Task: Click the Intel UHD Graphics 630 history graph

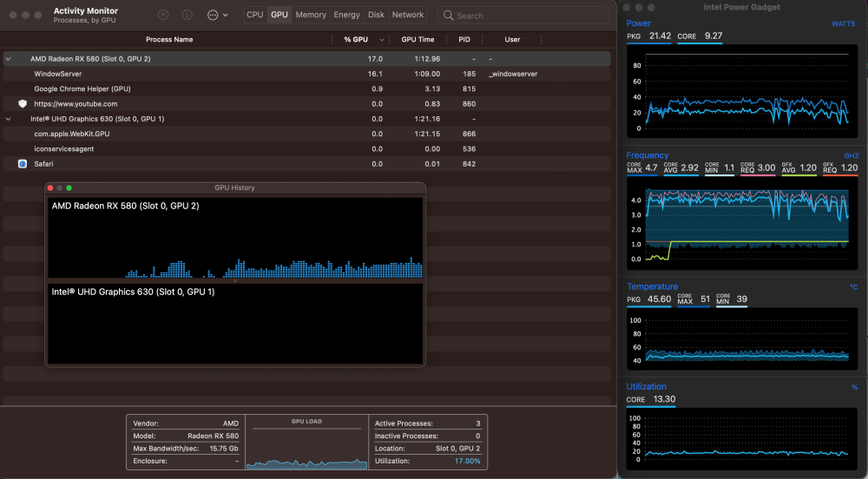Action: tap(235, 324)
